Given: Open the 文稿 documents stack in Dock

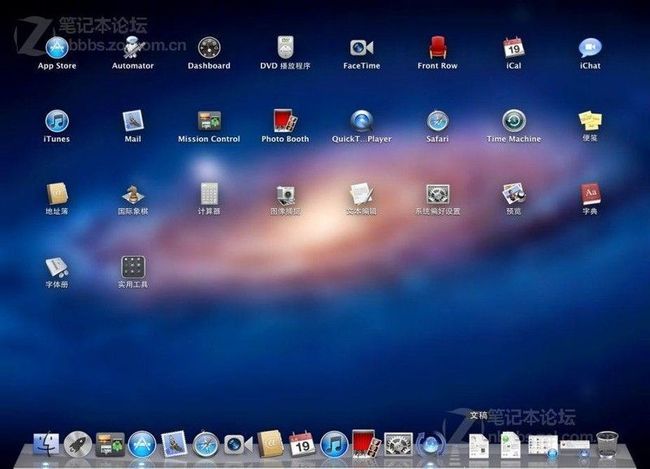Looking at the screenshot, I should coord(478,445).
